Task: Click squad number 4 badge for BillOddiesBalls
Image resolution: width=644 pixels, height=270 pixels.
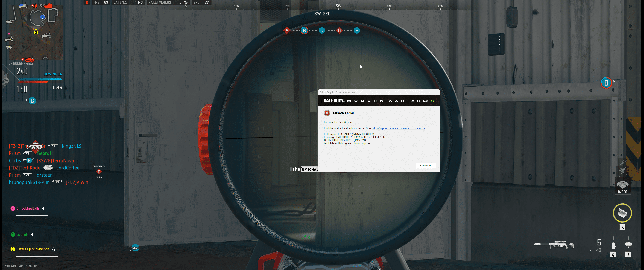Action: coord(13,209)
